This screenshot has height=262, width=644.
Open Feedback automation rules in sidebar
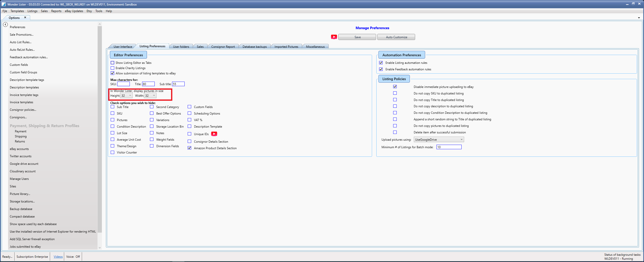click(x=29, y=57)
